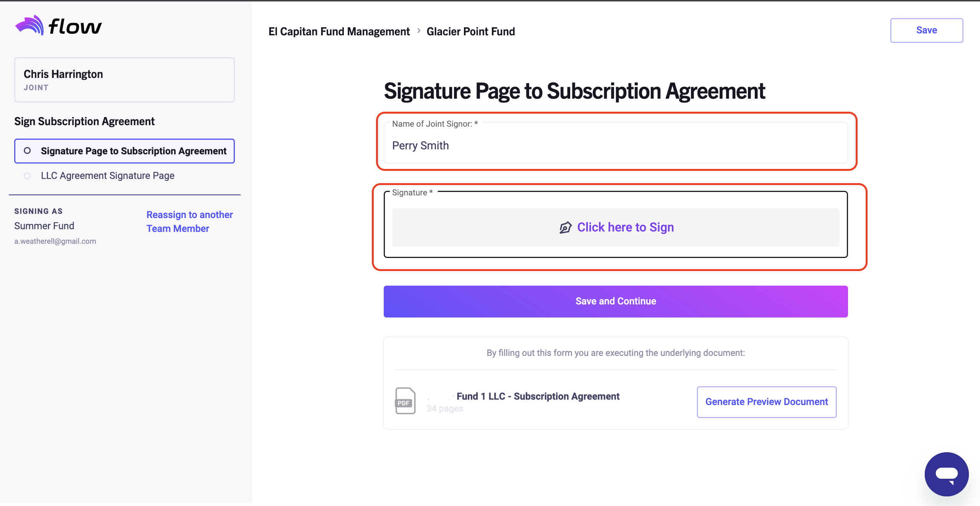This screenshot has height=506, width=980.
Task: Click the Name of Joint Signor field
Action: pos(615,142)
